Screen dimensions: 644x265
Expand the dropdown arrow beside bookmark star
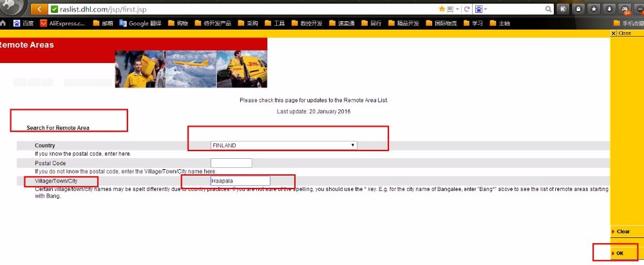click(x=457, y=9)
